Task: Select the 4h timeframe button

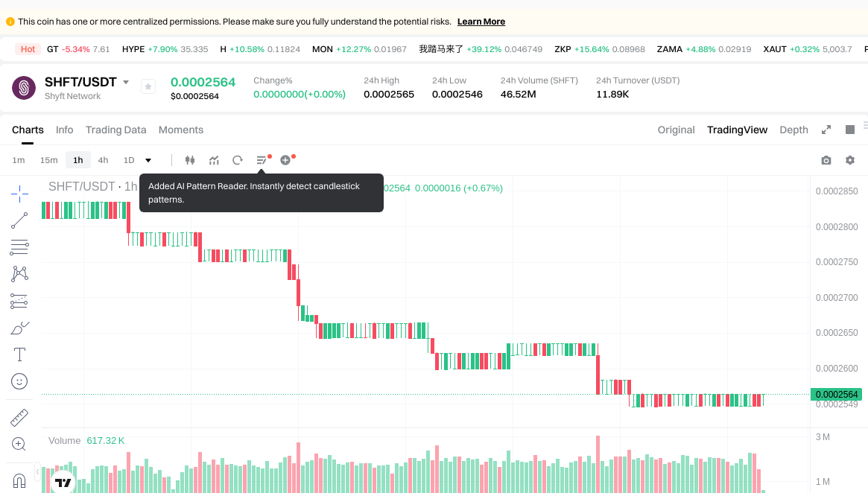Action: click(x=103, y=160)
